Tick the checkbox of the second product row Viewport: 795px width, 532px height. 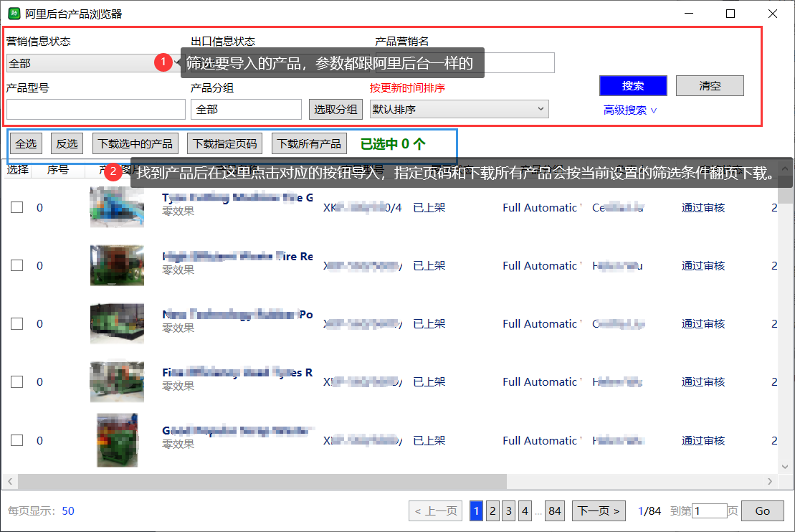click(16, 266)
